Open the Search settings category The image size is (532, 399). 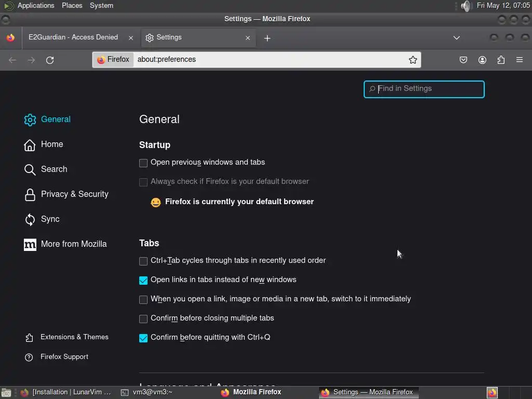click(x=46, y=169)
